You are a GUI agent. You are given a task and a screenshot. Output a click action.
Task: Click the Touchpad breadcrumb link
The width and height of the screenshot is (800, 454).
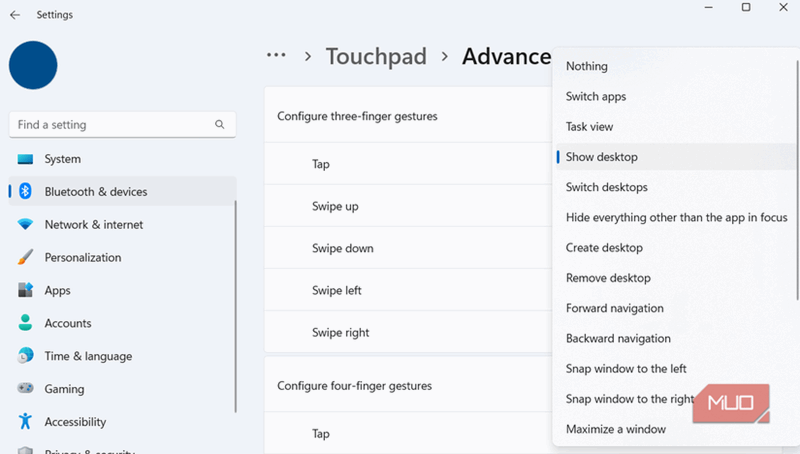pos(376,56)
